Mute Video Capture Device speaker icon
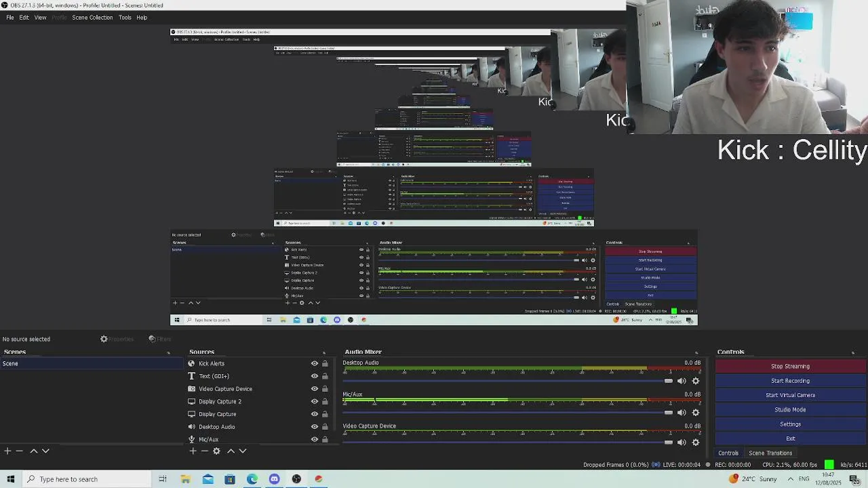Viewport: 868px width, 488px height. [x=682, y=442]
